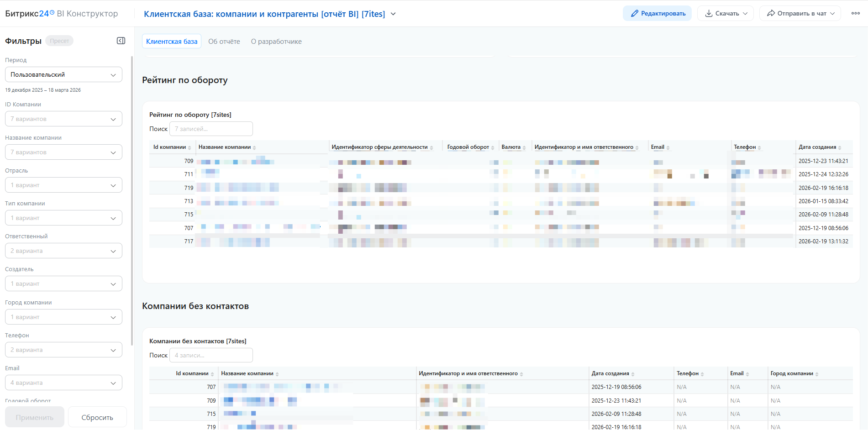Open the Ответственный filter dropdown
Screen dimensions: 868x430
(63, 251)
